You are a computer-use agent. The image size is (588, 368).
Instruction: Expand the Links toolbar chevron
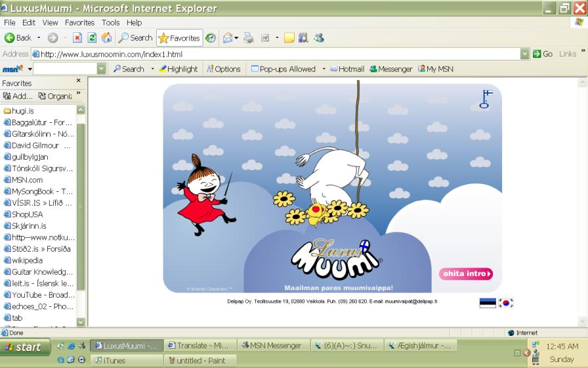pyautogui.click(x=583, y=51)
